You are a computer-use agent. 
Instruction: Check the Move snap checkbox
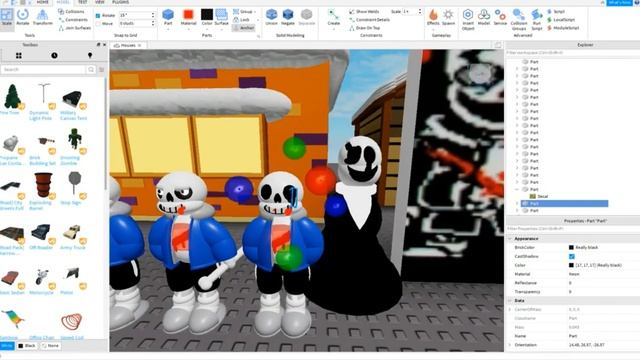(98, 24)
